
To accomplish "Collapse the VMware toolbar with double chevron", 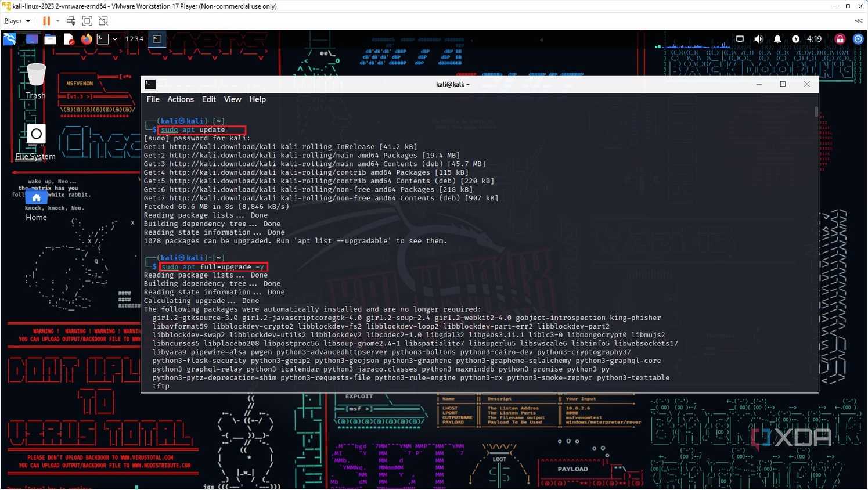I will tap(858, 21).
